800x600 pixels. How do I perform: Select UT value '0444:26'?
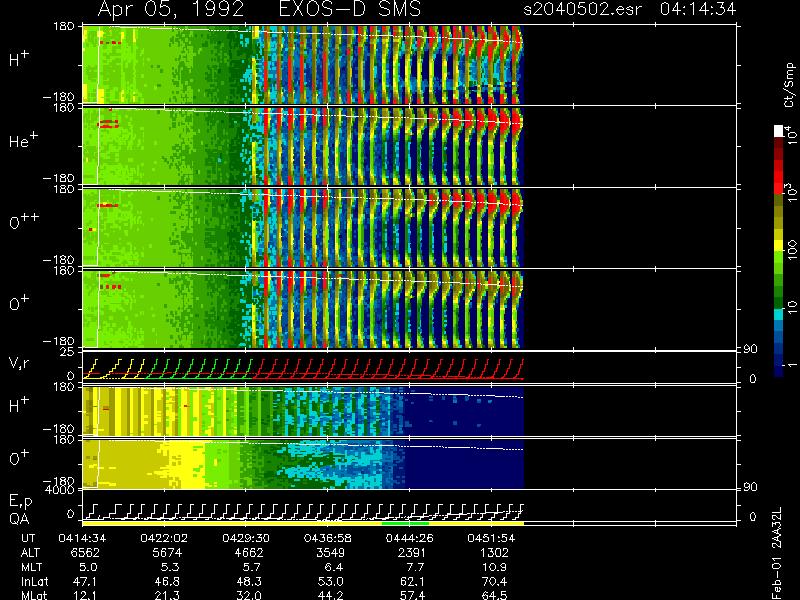tap(409, 538)
